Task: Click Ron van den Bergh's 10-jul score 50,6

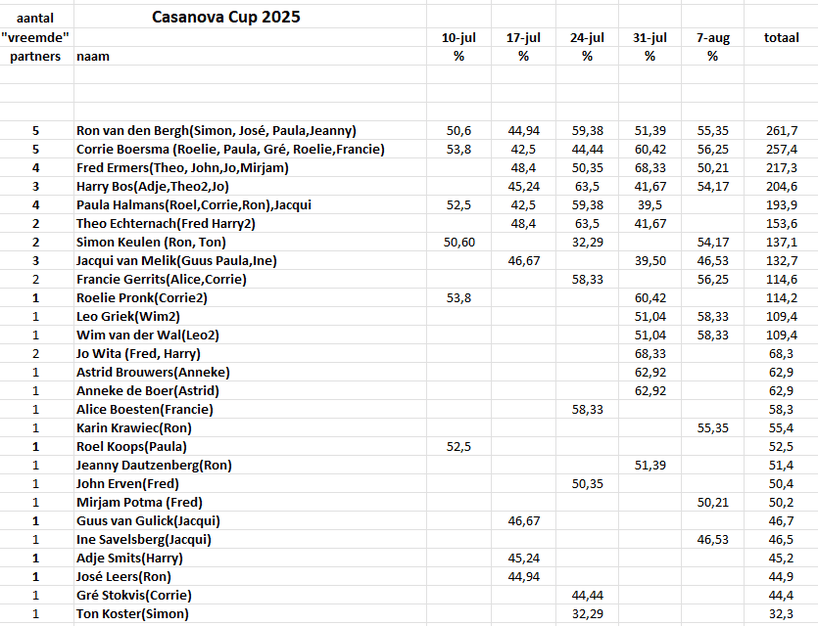Action: coord(459,130)
